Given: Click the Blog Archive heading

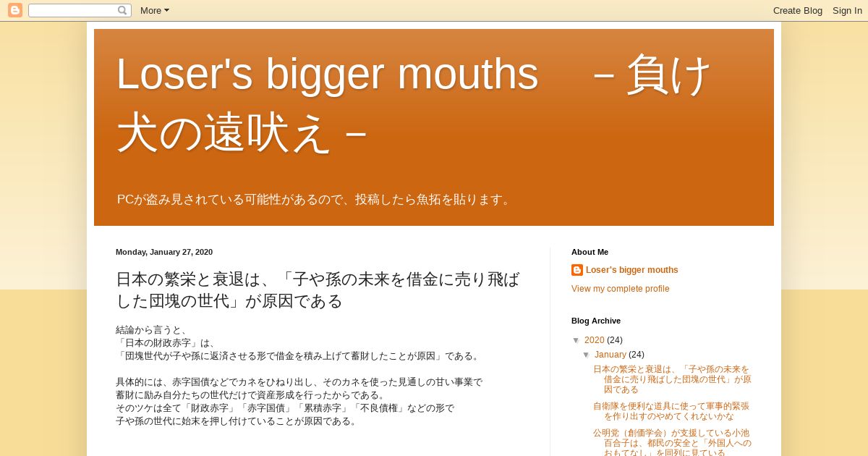Looking at the screenshot, I should [596, 321].
